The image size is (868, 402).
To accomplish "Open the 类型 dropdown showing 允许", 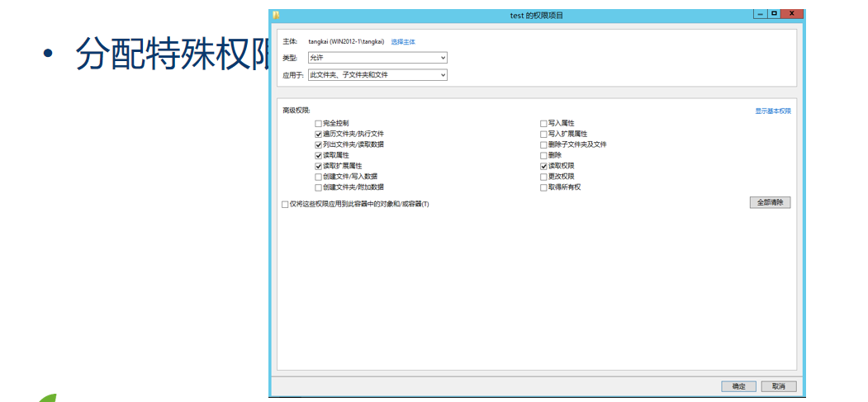I will (377, 58).
